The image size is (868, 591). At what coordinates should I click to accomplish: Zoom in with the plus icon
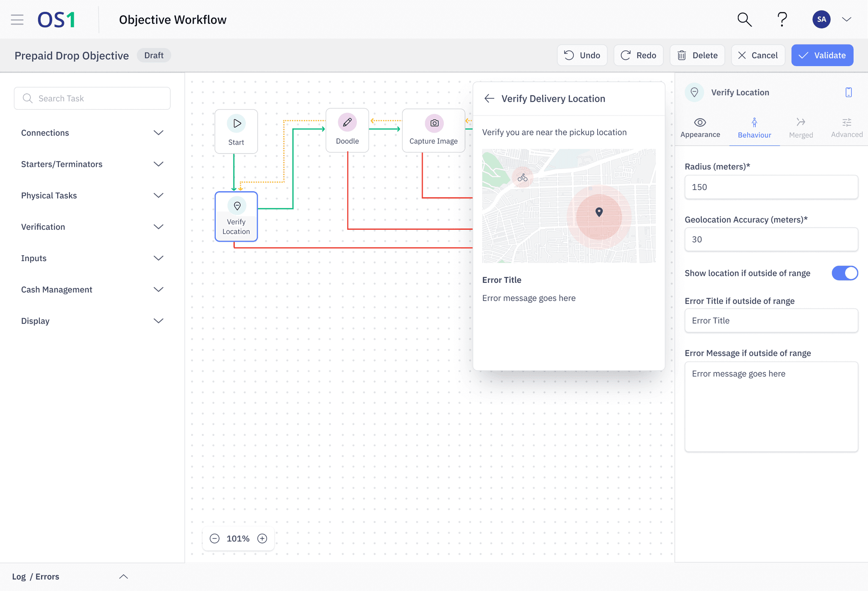tap(262, 538)
